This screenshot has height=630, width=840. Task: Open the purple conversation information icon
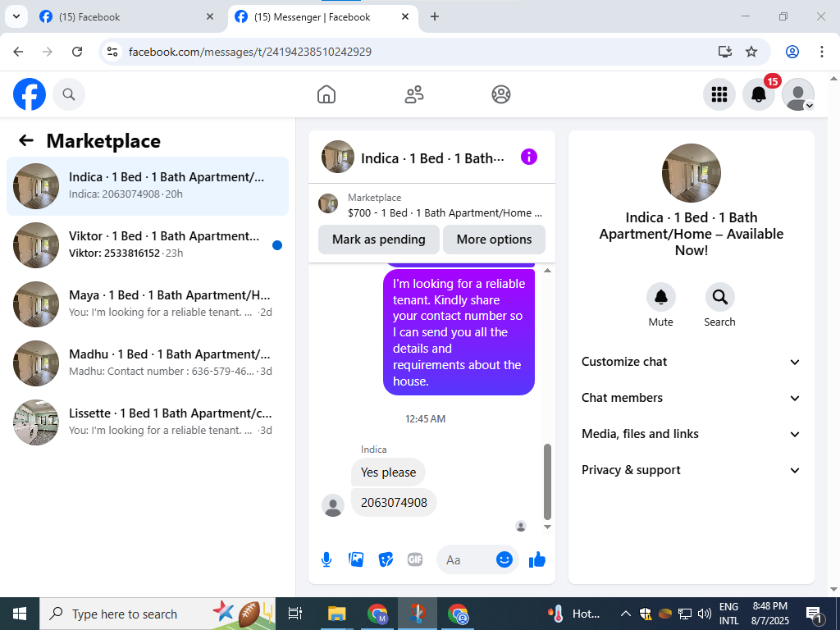tap(529, 157)
